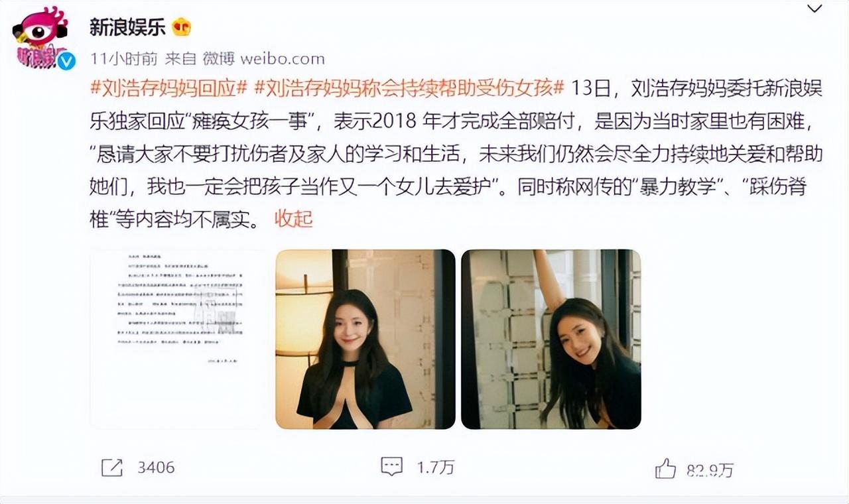Viewport: 849px width, 504px height.
Task: Click the post body text paragraph
Action: [x=456, y=153]
